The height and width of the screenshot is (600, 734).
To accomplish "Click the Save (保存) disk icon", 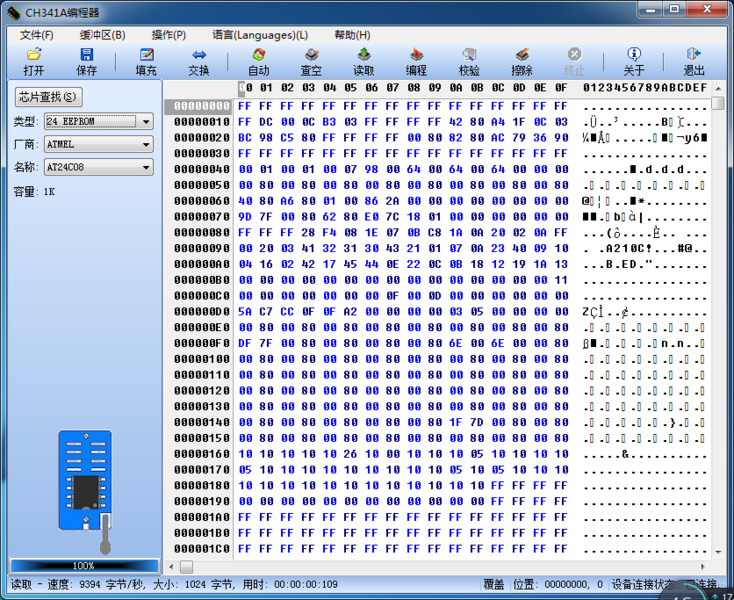I will [x=86, y=55].
